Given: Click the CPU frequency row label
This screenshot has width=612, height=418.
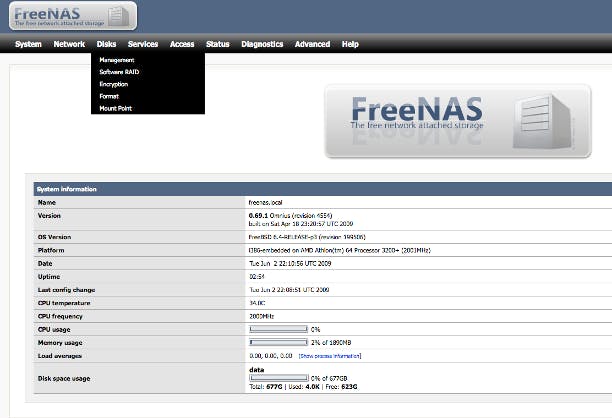Looking at the screenshot, I should 60,316.
